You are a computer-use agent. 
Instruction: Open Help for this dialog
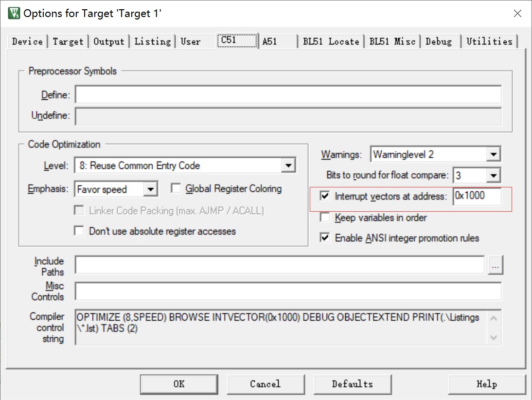487,384
